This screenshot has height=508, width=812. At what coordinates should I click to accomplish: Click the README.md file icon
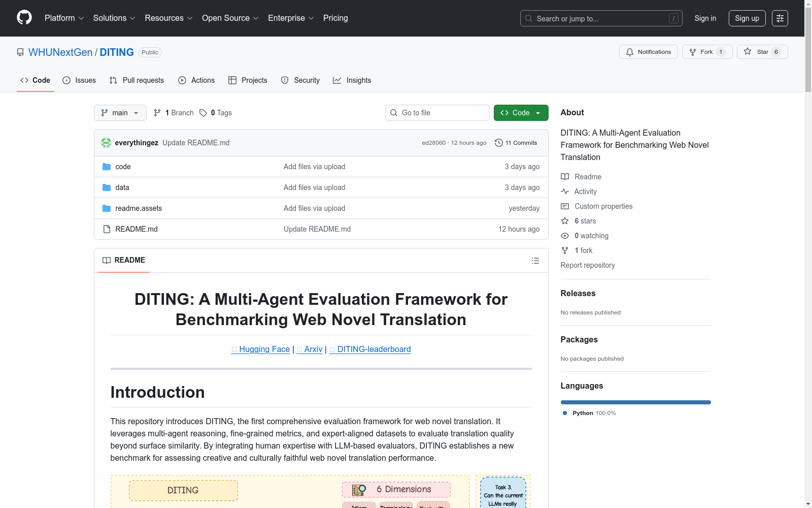coord(107,229)
